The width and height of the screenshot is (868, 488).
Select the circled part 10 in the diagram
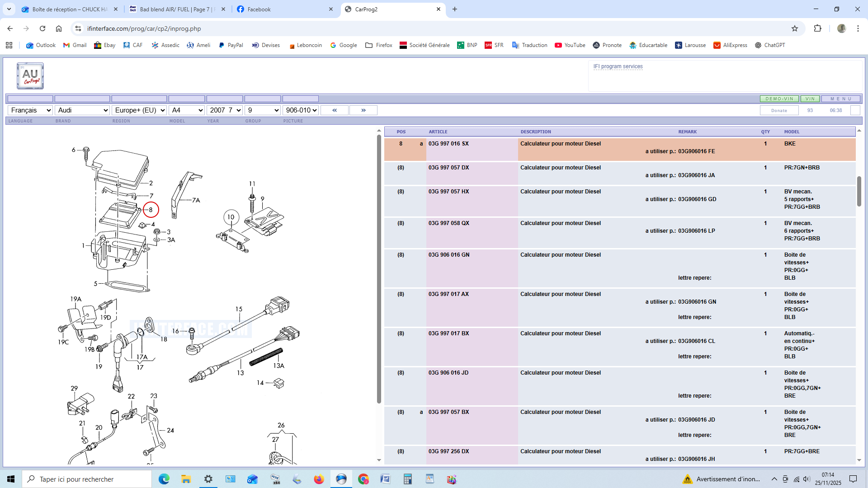(x=231, y=217)
